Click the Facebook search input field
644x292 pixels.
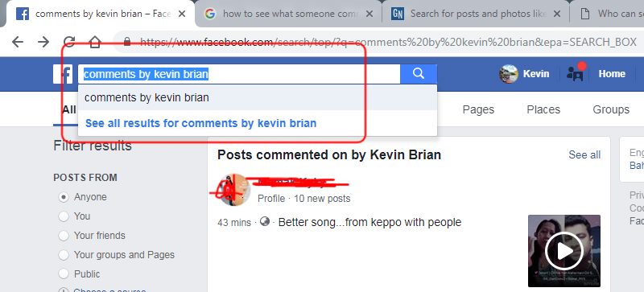coord(239,74)
